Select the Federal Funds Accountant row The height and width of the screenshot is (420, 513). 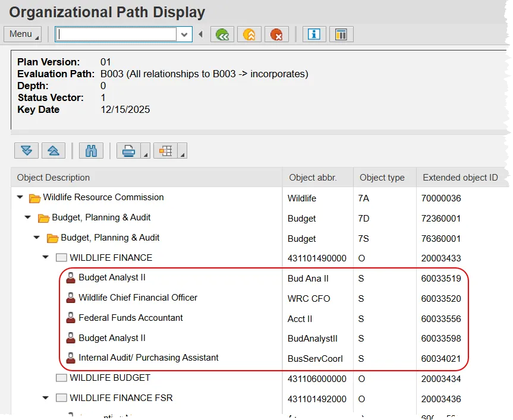131,318
